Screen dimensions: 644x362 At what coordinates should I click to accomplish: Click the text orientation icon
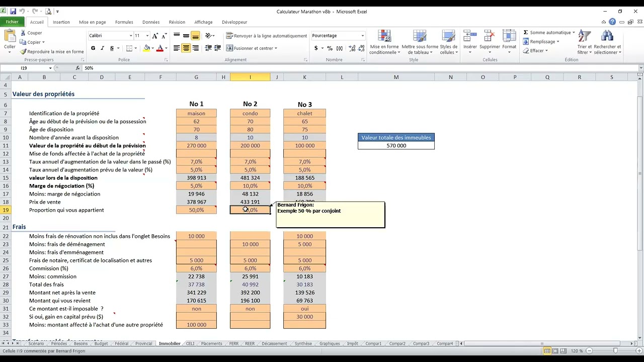pyautogui.click(x=208, y=36)
